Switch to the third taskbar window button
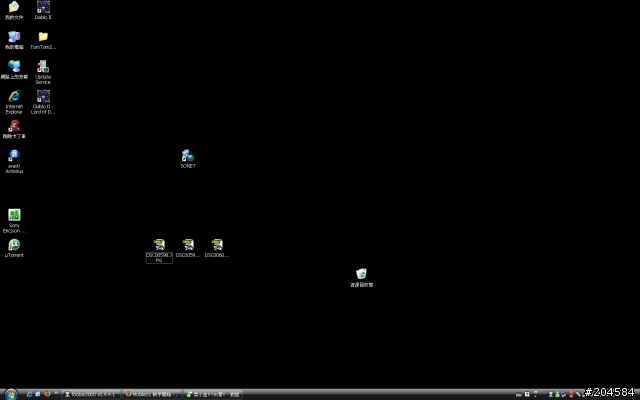The height and width of the screenshot is (400, 640). (x=213, y=394)
